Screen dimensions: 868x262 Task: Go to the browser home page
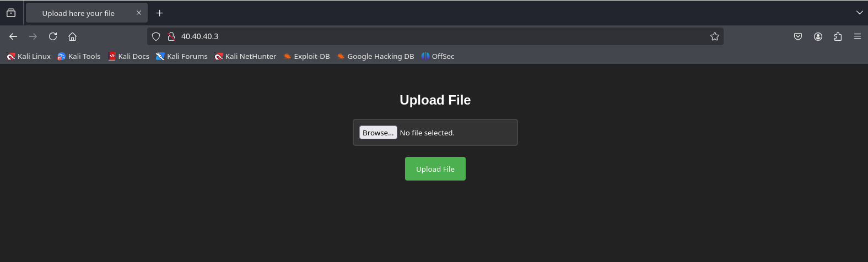pyautogui.click(x=72, y=36)
